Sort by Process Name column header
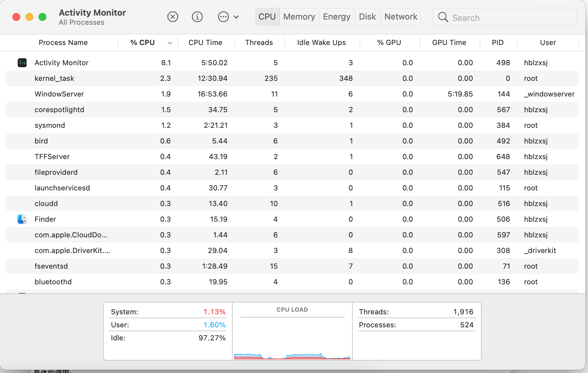 63,42
